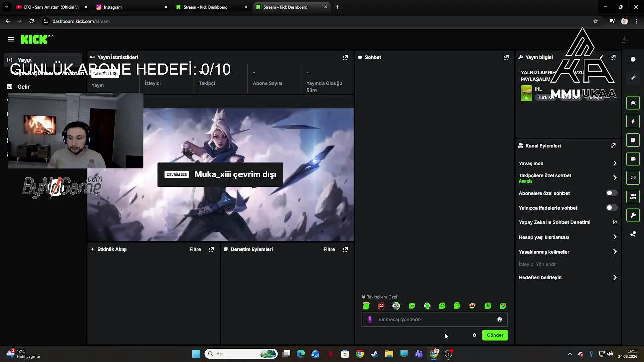The width and height of the screenshot is (644, 362).
Task: Toggle the stream preview panel icon in sidebar
Action: point(633,103)
